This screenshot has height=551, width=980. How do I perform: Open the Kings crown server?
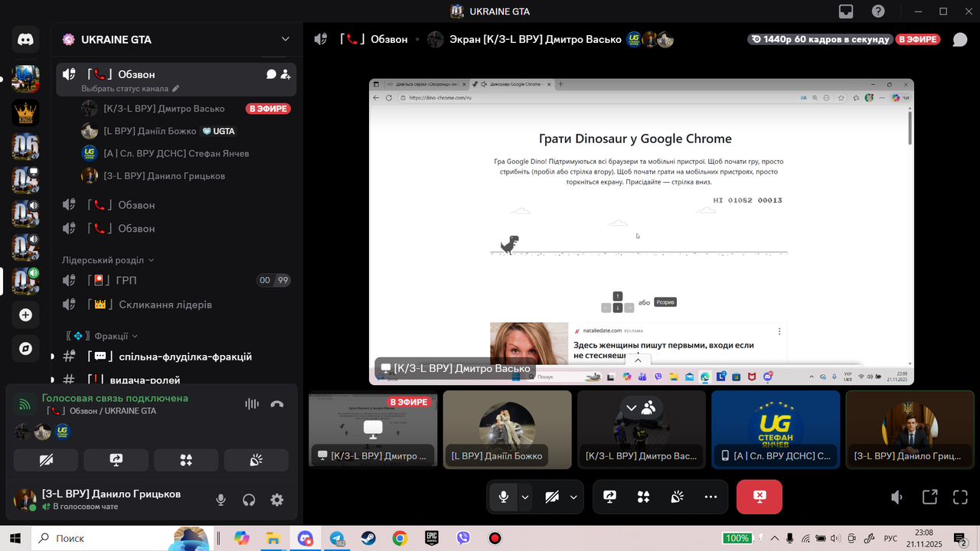(x=25, y=112)
